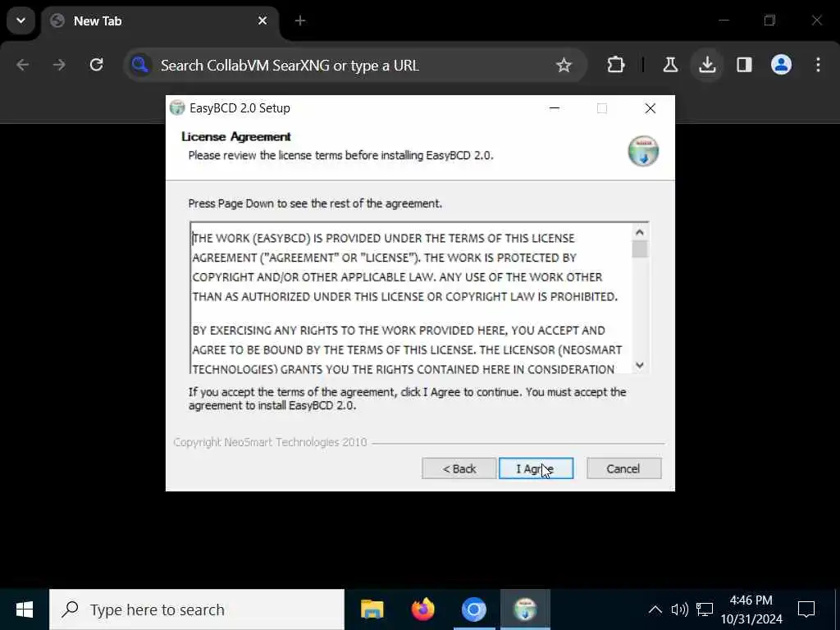Open a new browser tab
The height and width of the screenshot is (630, 840).
(x=300, y=21)
